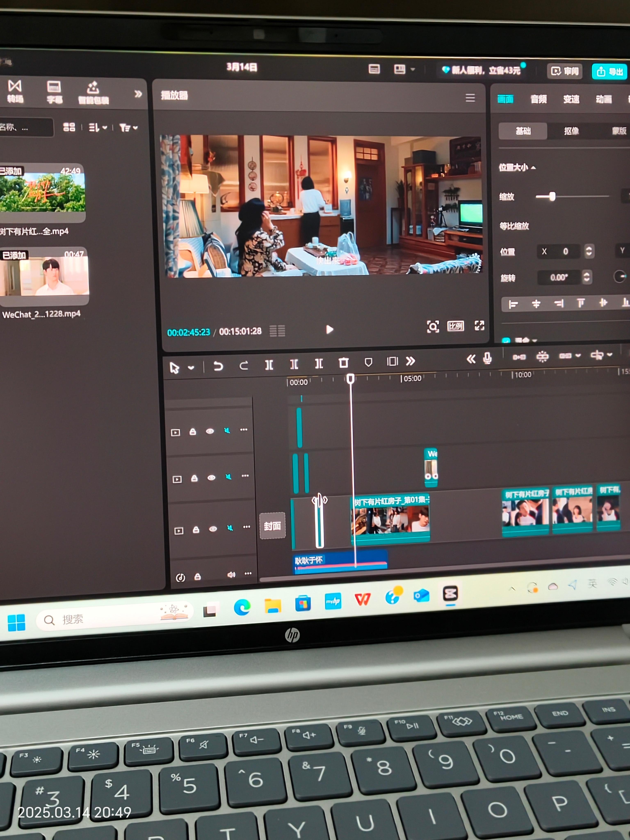
Task: Click the align right icon
Action: (x=559, y=303)
